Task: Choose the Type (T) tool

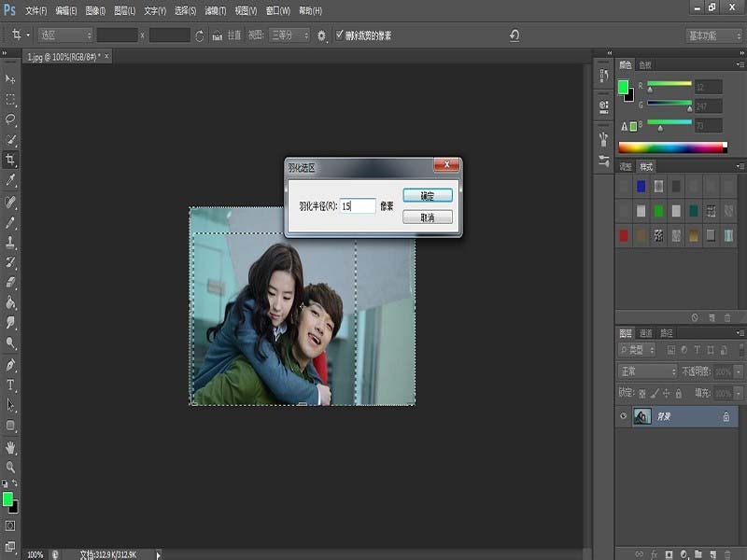Action: (11, 385)
